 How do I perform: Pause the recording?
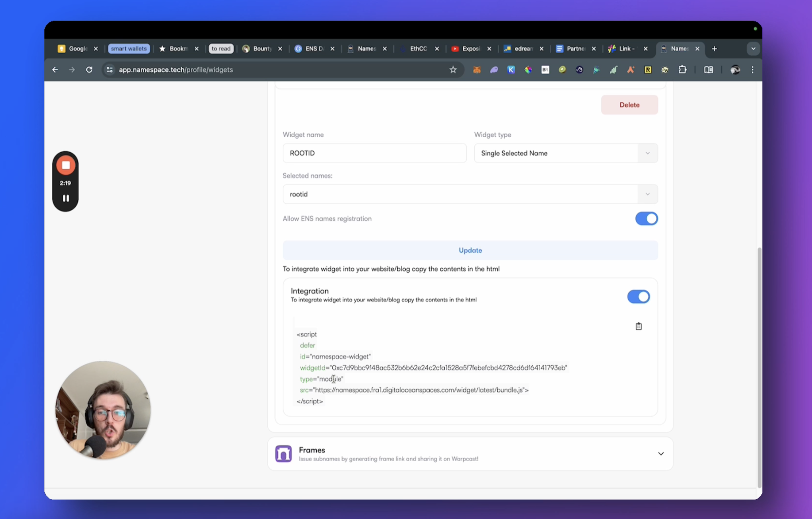66,198
